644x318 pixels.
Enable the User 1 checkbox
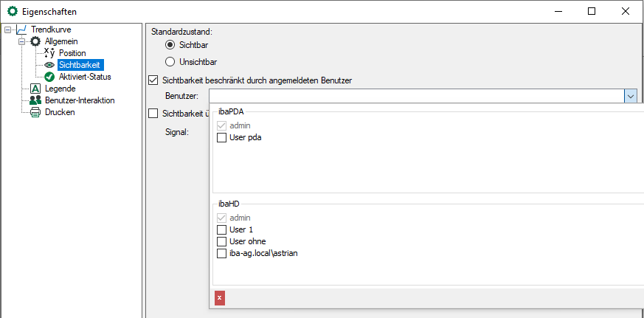coord(221,229)
